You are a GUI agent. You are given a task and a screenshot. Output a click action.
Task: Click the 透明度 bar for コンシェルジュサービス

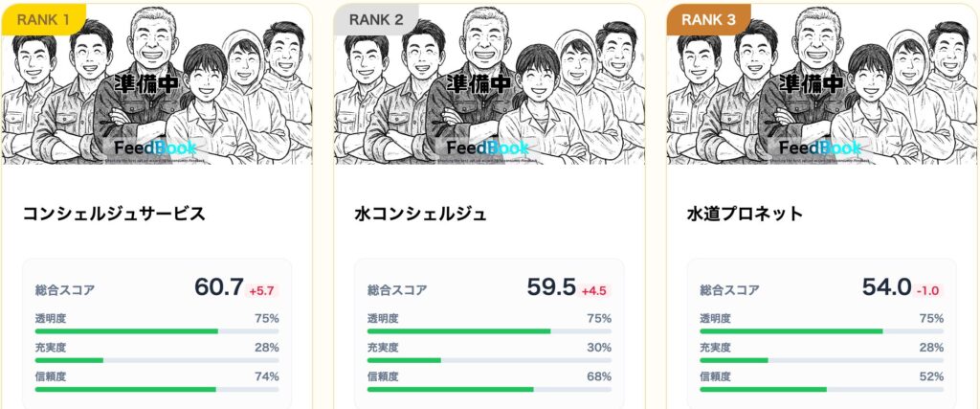(157, 331)
